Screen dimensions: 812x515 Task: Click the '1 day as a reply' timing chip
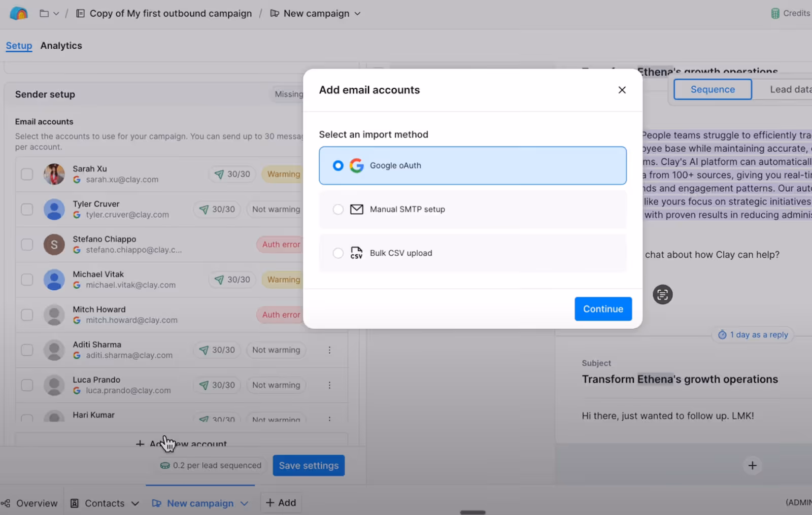pos(753,334)
